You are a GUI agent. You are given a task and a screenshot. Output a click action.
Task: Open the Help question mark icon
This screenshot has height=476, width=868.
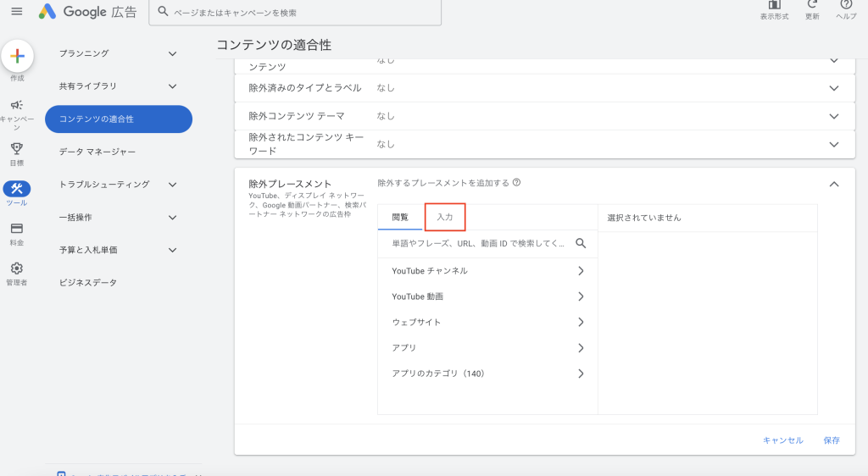click(846, 5)
